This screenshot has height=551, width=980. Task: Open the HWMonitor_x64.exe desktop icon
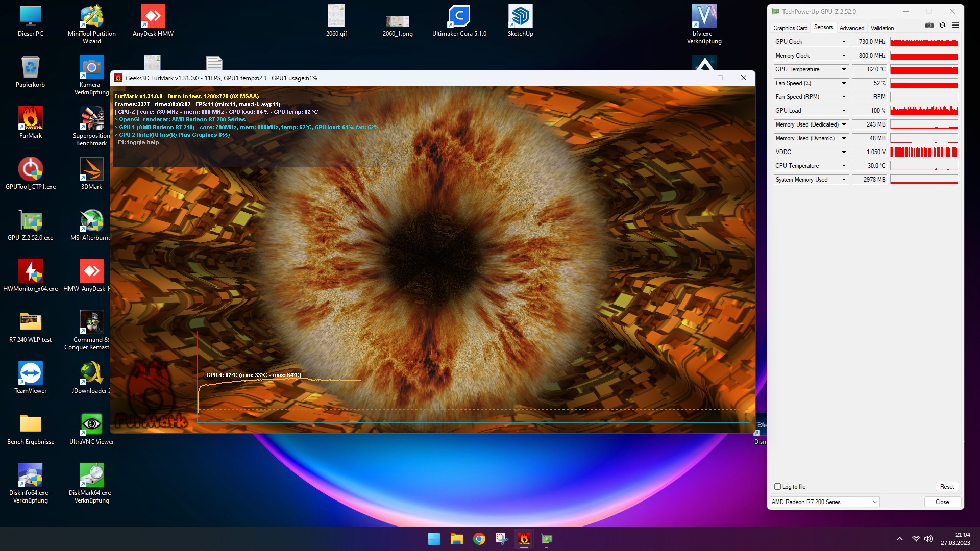[x=31, y=271]
